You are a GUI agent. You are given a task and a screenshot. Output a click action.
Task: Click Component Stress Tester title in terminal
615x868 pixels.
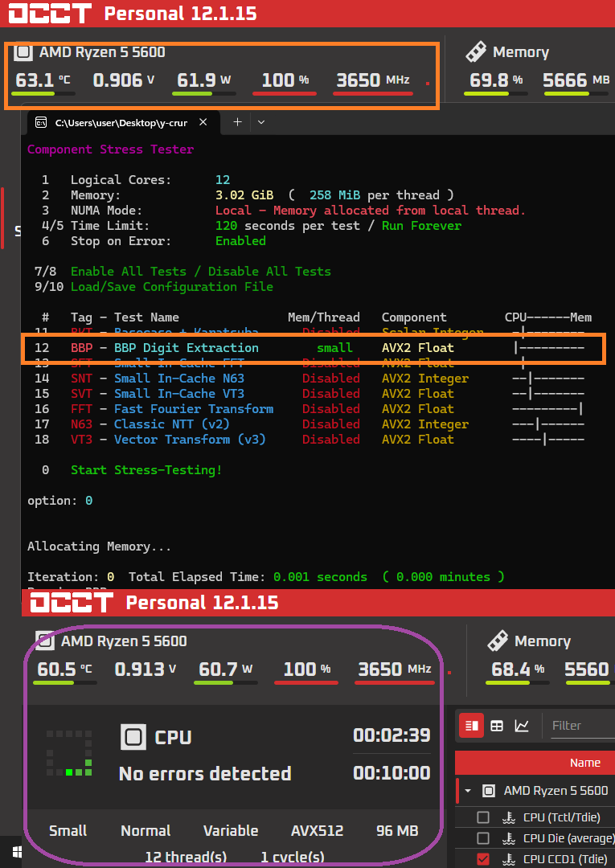point(111,149)
